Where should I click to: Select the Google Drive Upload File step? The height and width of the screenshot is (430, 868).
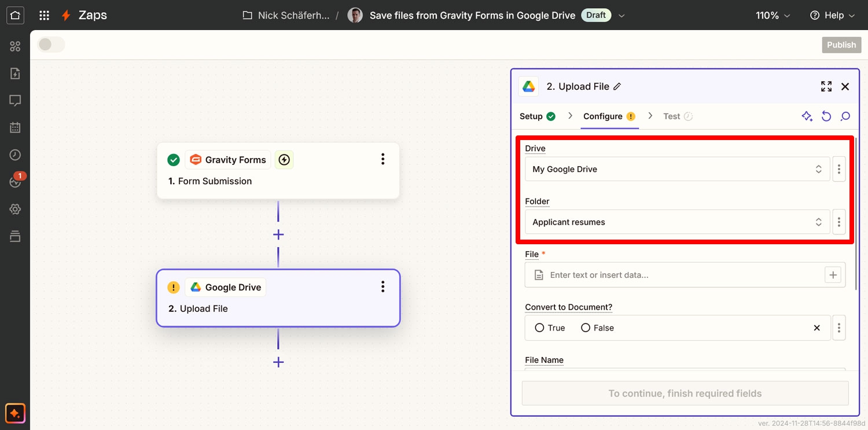coord(278,298)
